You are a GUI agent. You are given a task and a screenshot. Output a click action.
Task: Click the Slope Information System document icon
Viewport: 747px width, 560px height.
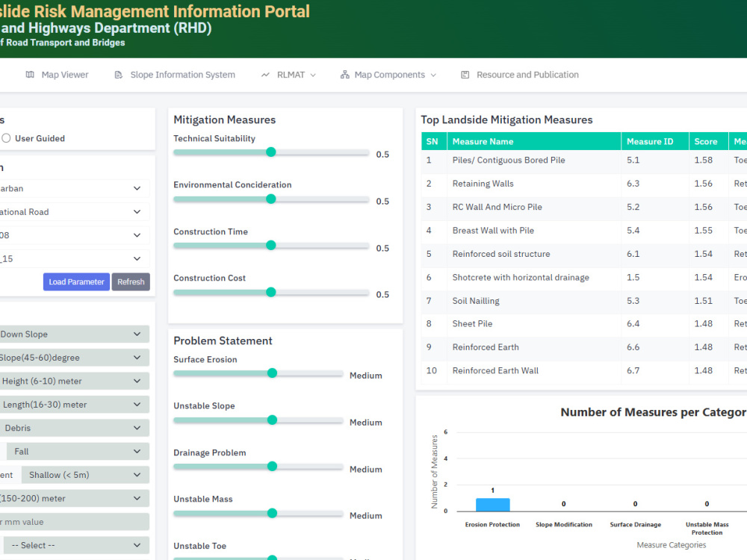click(119, 75)
